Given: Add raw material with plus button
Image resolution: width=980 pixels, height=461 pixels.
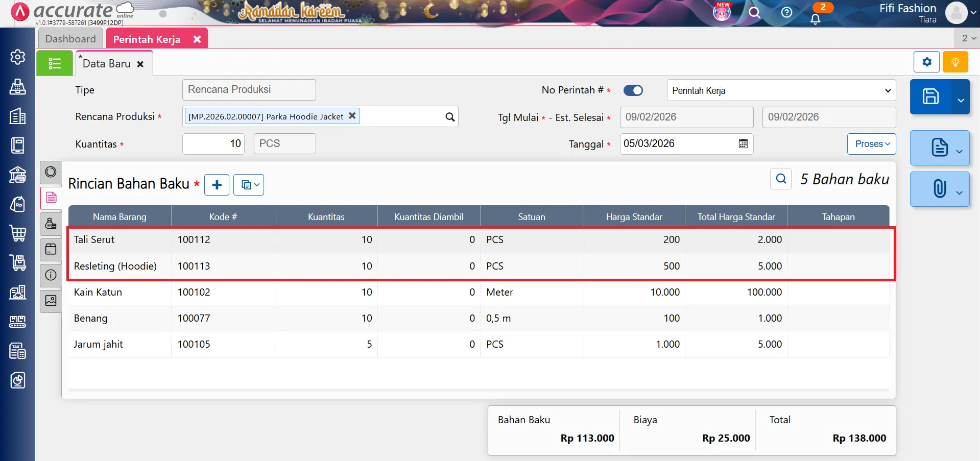Looking at the screenshot, I should click(217, 185).
